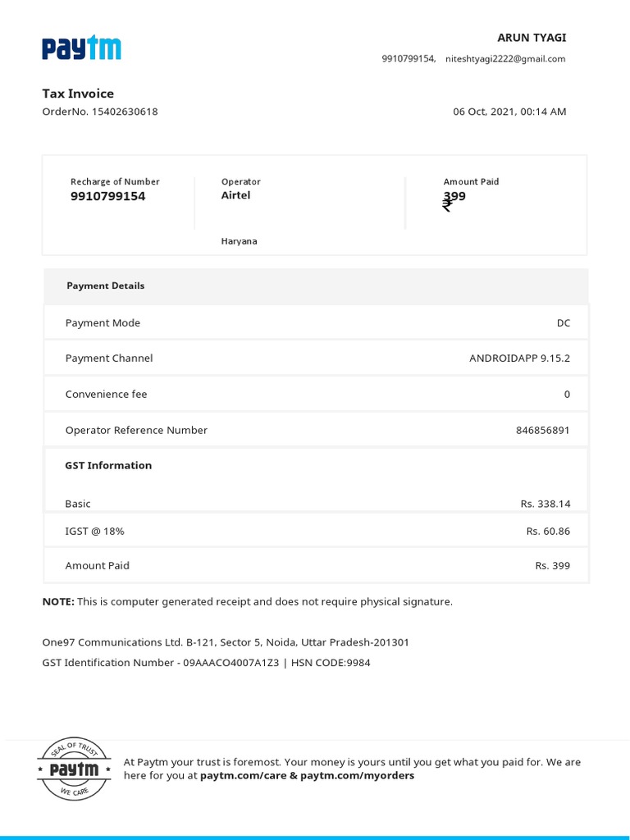Screen dimensions: 630x840
Task: Select the order number 15402630618
Action: (x=125, y=112)
